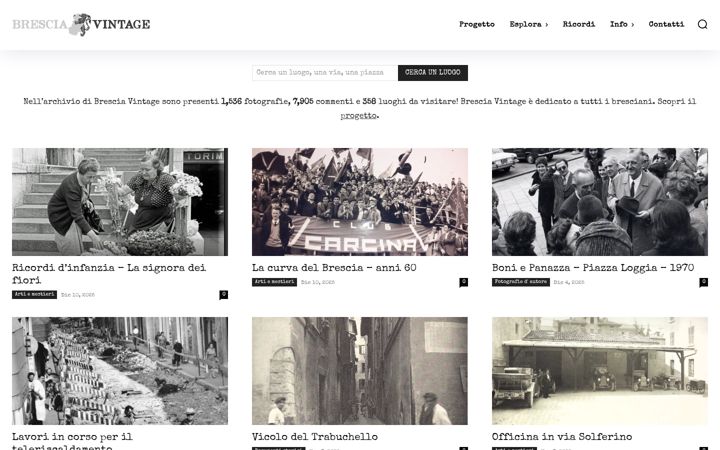Click the Fotografie d'autore category tag

[521, 282]
